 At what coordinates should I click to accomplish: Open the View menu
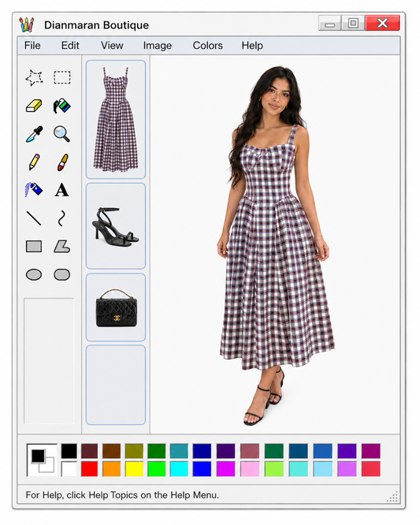coord(112,46)
